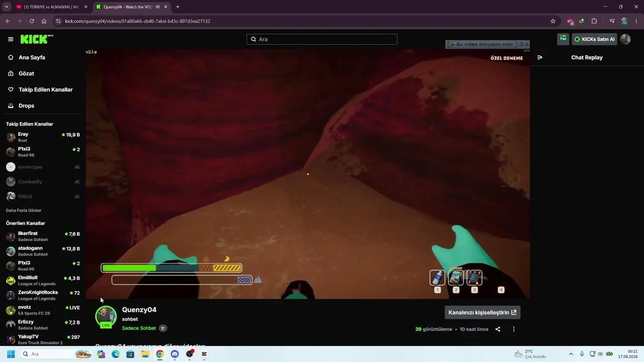The width and height of the screenshot is (644, 362).
Task: Open OBS Studio from taskbar
Action: pyautogui.click(x=190, y=354)
